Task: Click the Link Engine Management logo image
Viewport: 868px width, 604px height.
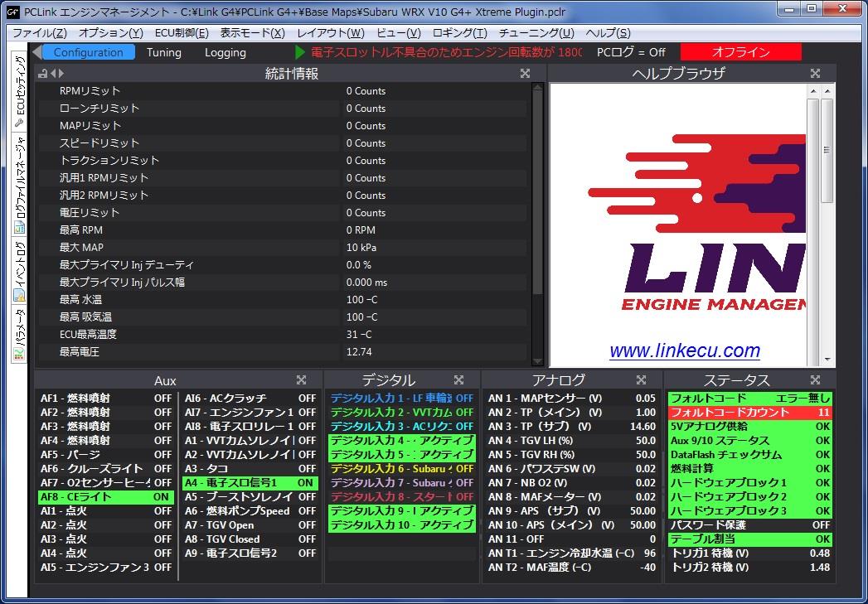Action: pos(696,223)
